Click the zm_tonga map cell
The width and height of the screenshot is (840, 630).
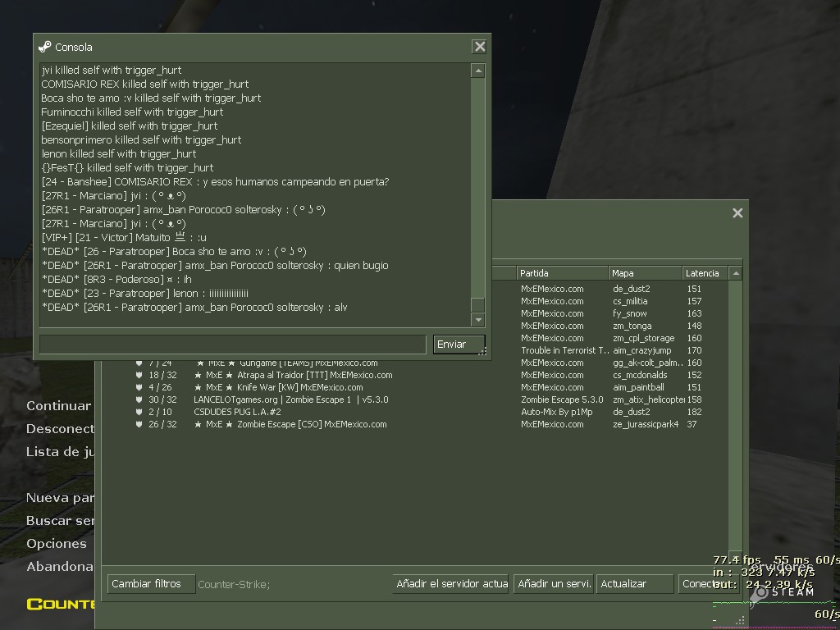[632, 326]
